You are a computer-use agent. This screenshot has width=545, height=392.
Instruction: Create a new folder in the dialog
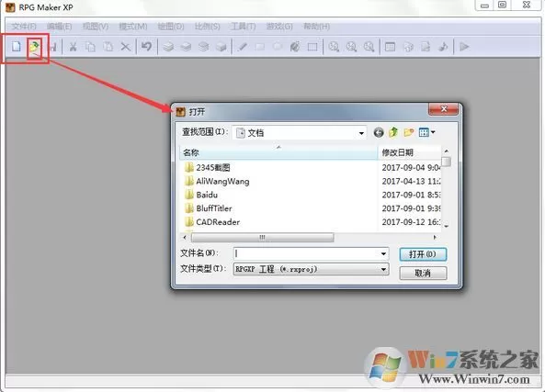[409, 132]
